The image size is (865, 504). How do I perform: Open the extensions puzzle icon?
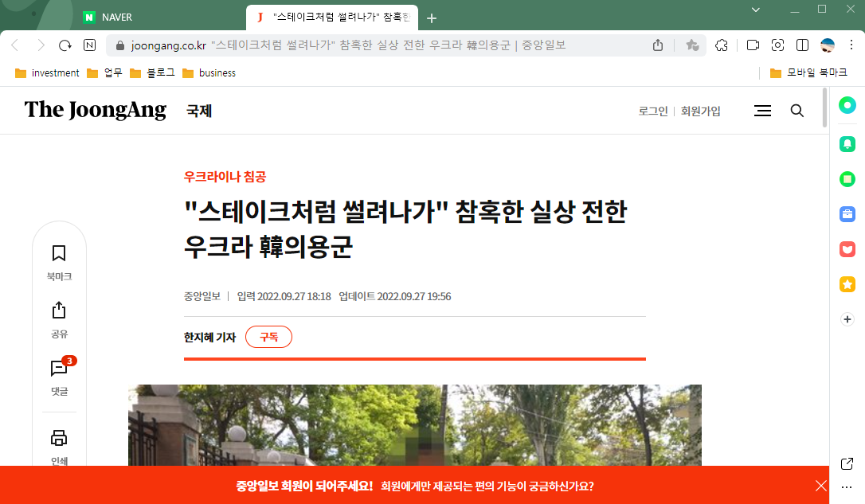(722, 45)
